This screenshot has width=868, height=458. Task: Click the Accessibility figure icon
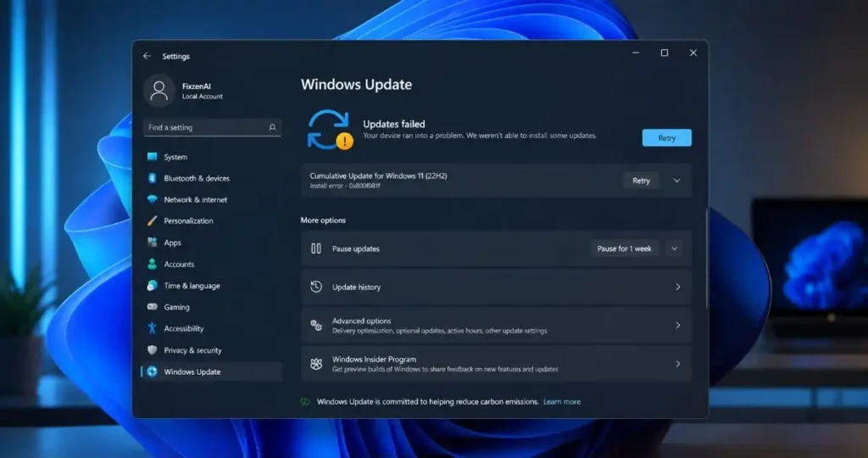pos(152,328)
